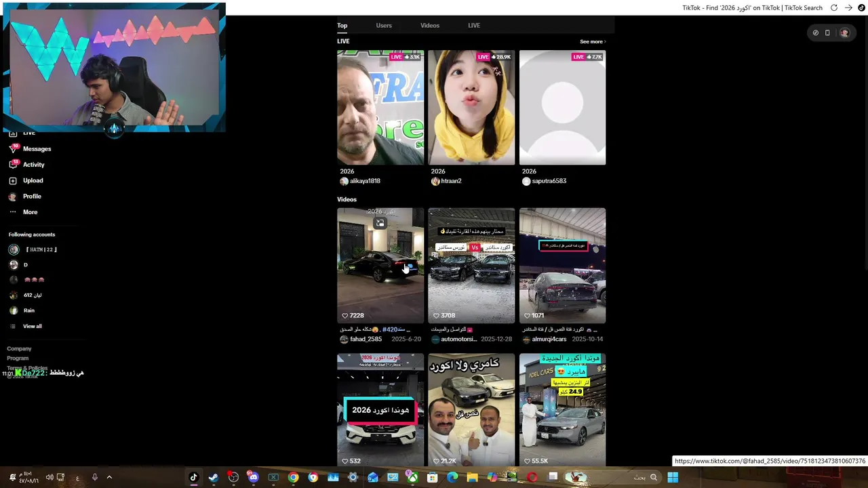
Task: Switch to the Videos tab
Action: point(430,26)
